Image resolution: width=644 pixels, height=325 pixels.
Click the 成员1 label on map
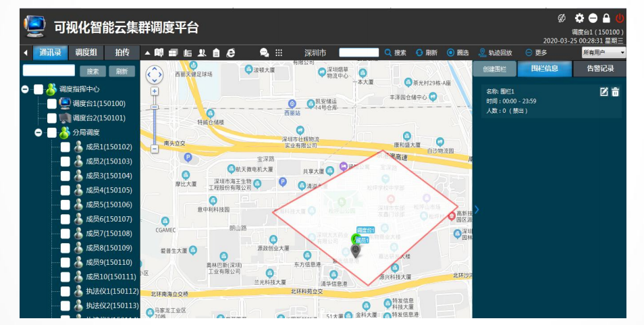coord(361,241)
